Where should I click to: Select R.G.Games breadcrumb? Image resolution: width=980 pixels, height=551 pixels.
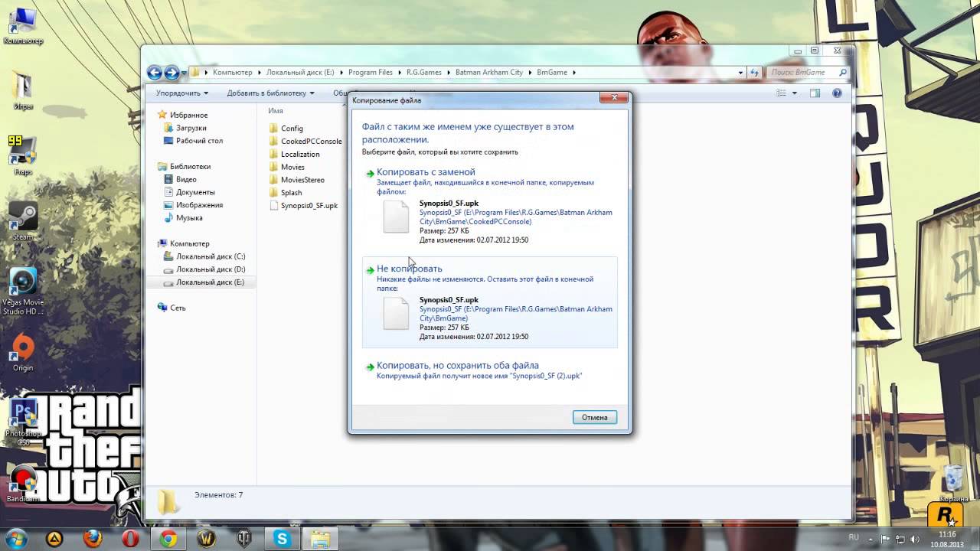coord(423,73)
